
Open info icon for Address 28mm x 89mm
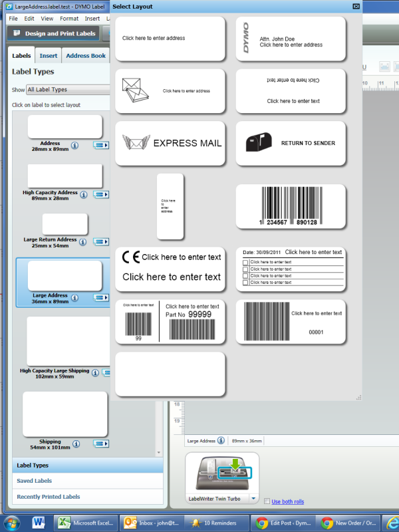[x=74, y=146]
